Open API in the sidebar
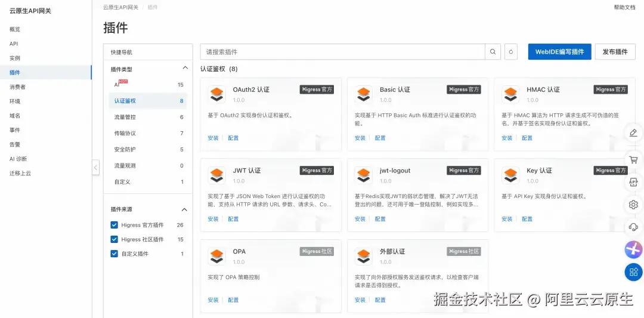 pos(14,44)
